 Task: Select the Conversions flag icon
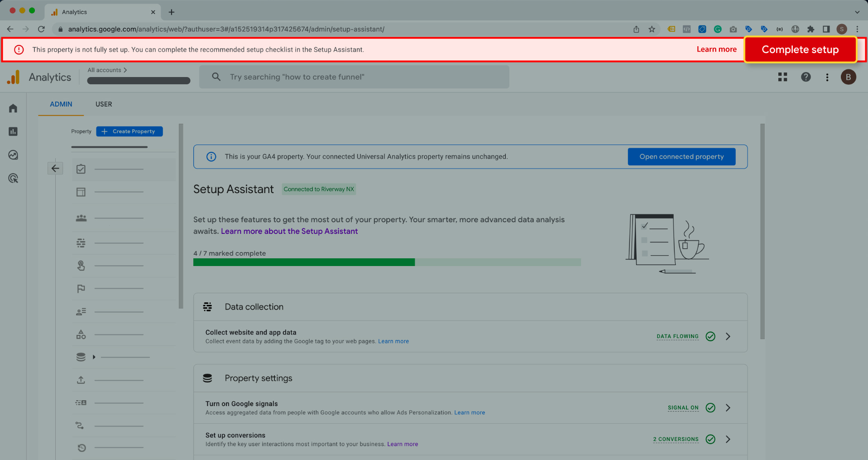pos(81,289)
